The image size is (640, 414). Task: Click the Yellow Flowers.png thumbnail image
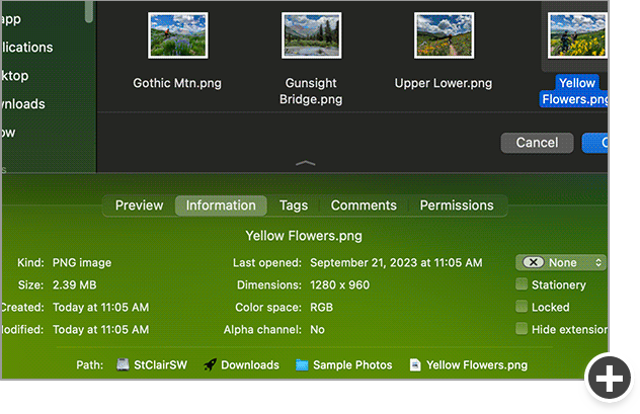click(x=578, y=35)
